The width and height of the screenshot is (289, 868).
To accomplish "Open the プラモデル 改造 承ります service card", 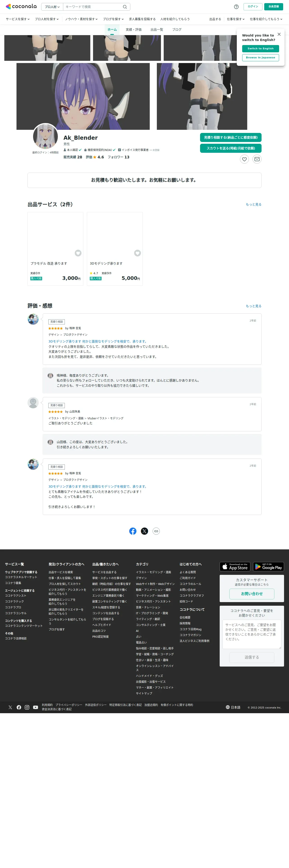I will tap(56, 249).
